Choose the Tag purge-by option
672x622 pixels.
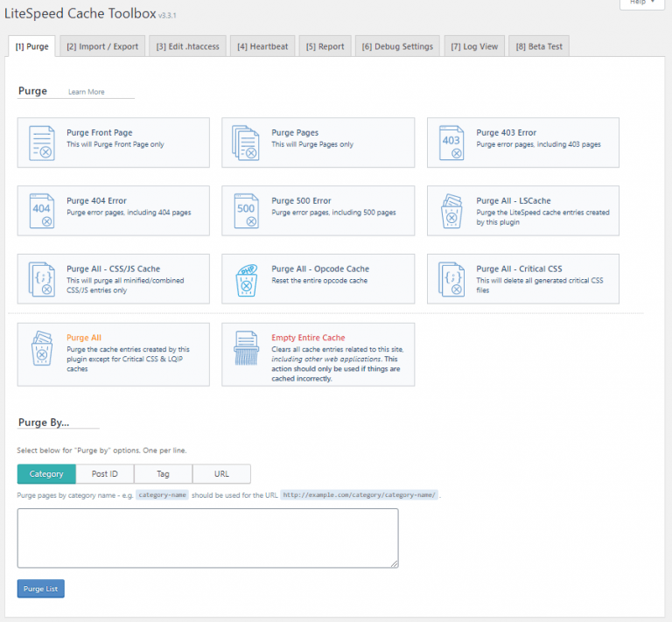pyautogui.click(x=164, y=474)
